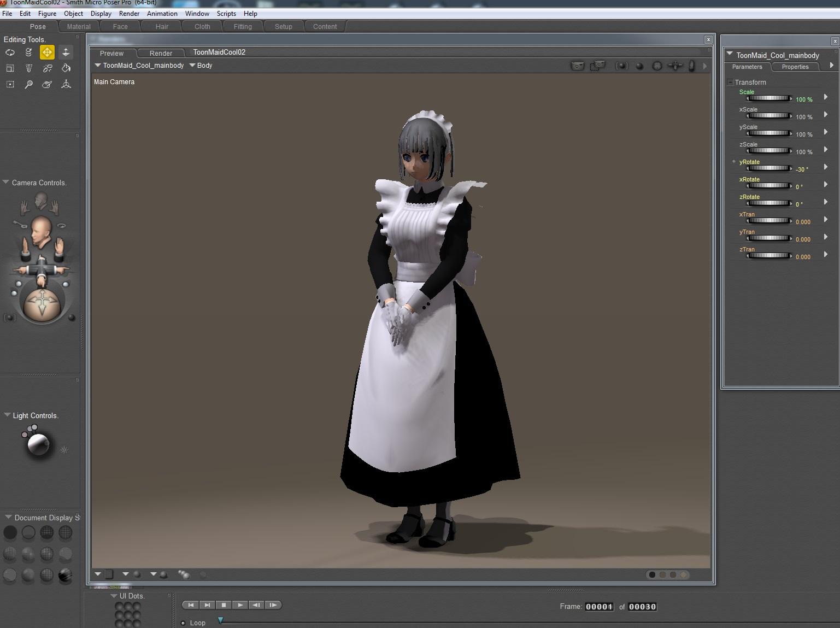
Task: Set display style to Silhouette
Action: pyautogui.click(x=10, y=532)
